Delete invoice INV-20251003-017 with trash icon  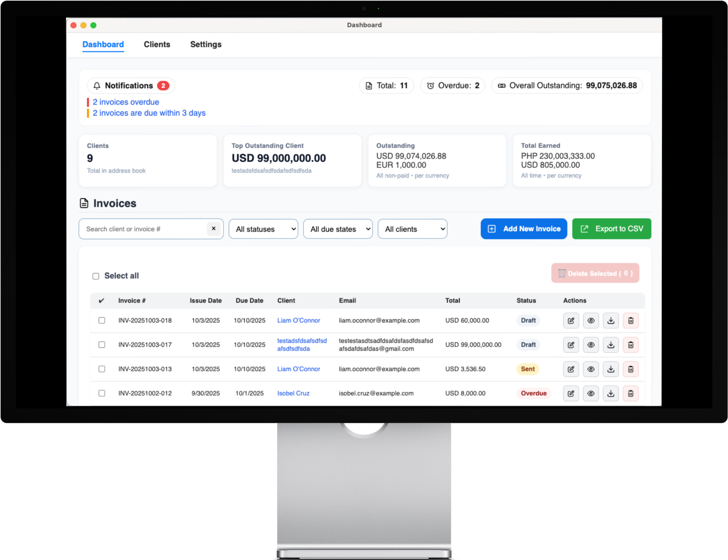(x=630, y=345)
